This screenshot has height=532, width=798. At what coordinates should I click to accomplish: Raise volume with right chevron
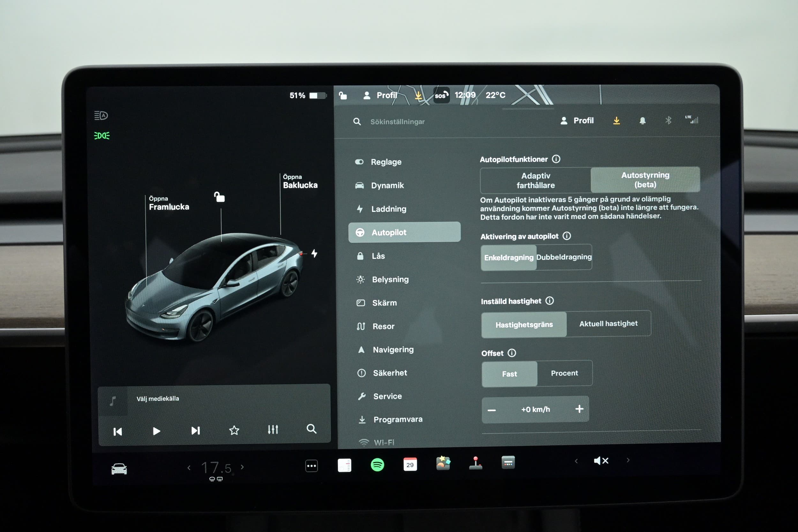click(x=628, y=460)
